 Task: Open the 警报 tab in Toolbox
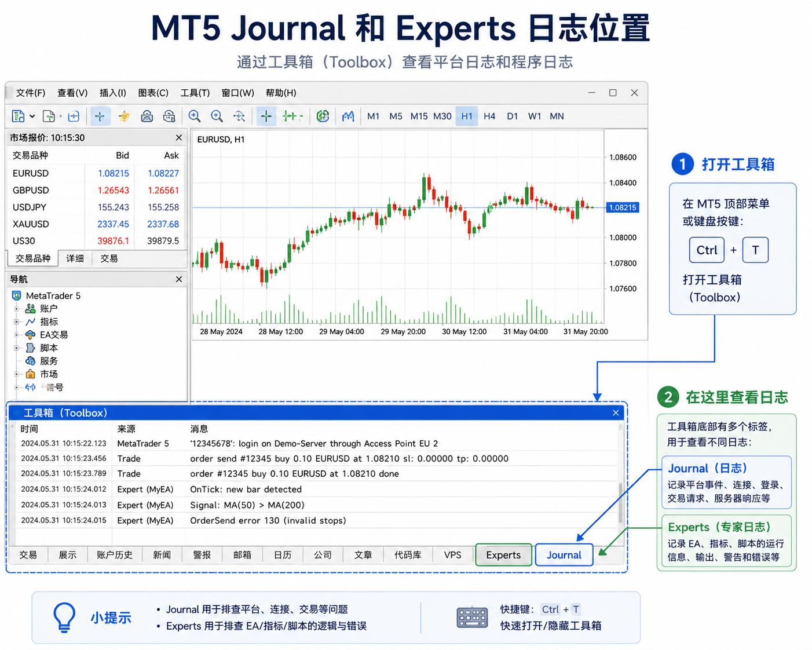[x=202, y=555]
